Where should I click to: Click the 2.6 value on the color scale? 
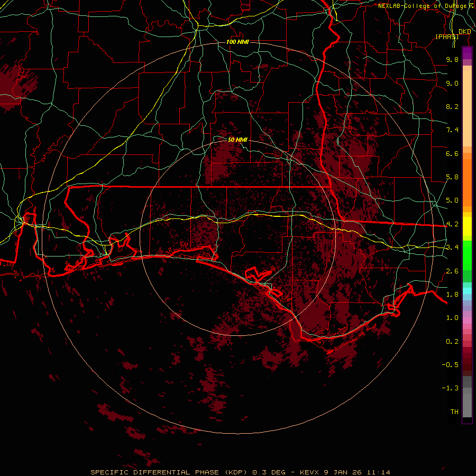tap(452, 271)
